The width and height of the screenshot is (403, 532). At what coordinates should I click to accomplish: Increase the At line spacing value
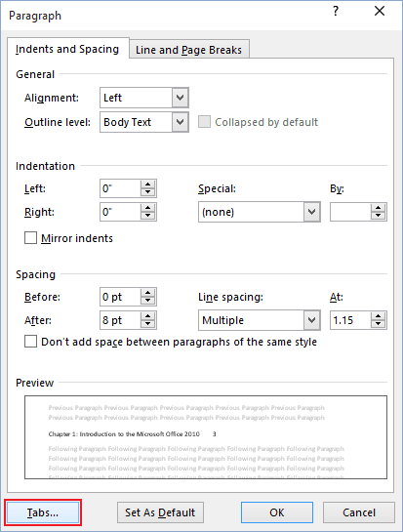379,316
